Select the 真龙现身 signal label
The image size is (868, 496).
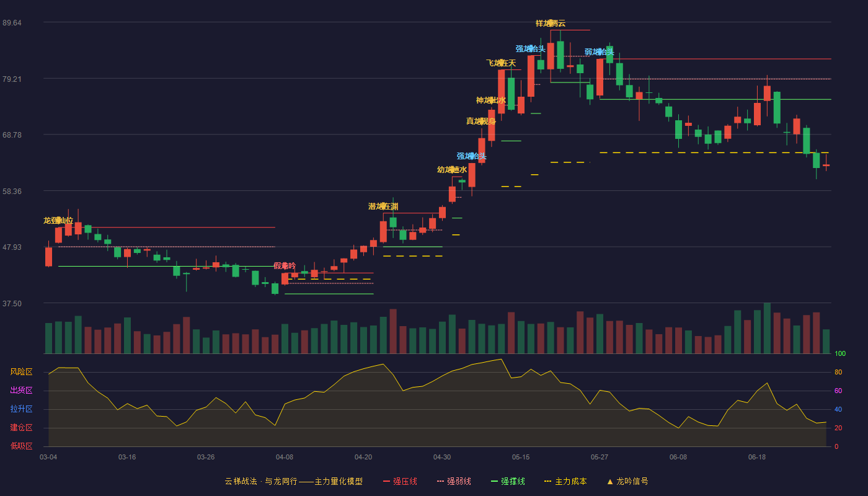point(481,122)
